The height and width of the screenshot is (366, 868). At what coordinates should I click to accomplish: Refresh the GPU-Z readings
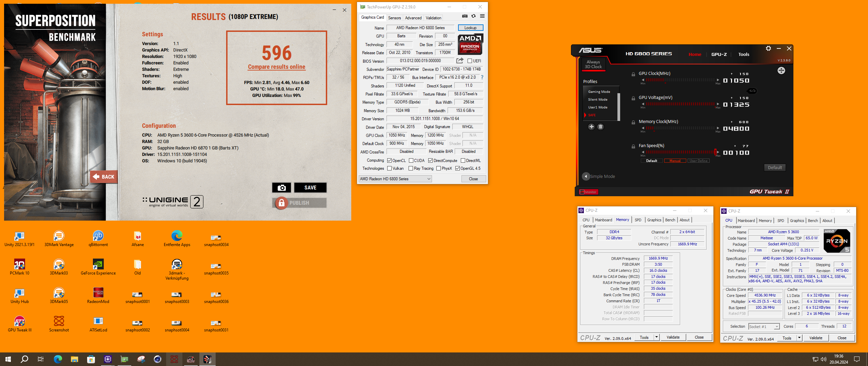pos(473,16)
